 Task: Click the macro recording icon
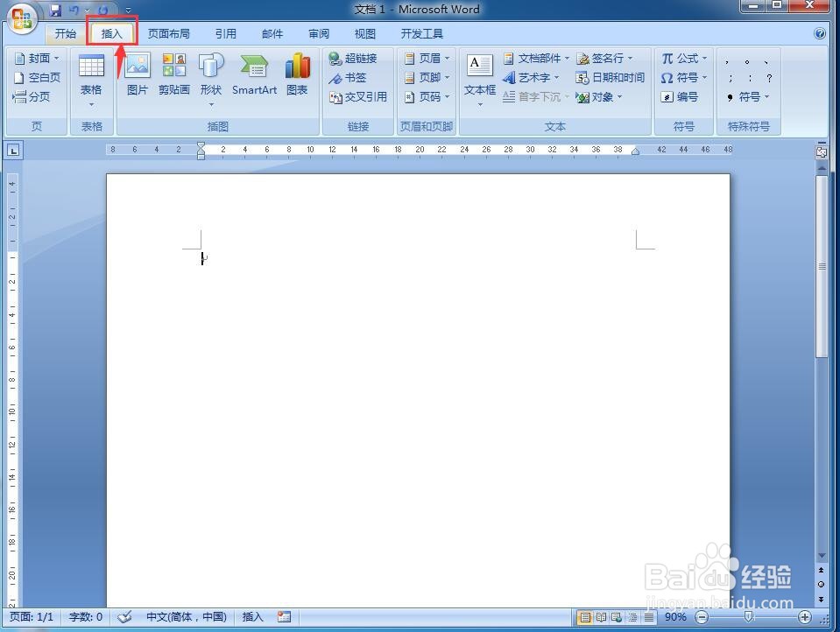pyautogui.click(x=284, y=617)
